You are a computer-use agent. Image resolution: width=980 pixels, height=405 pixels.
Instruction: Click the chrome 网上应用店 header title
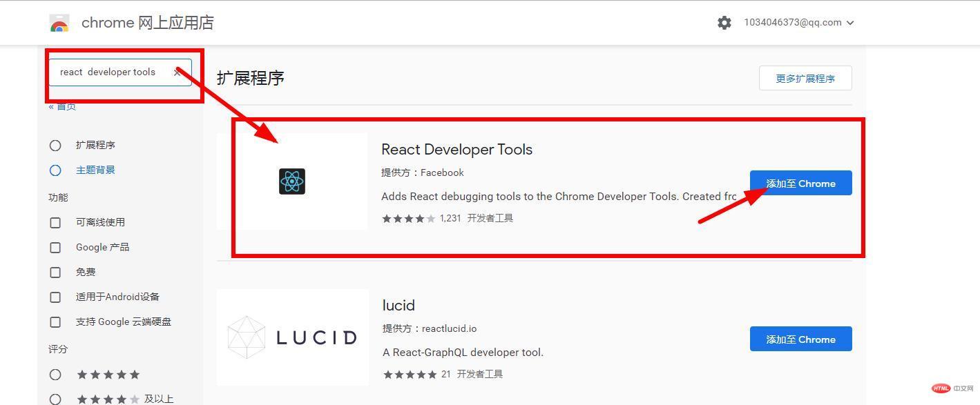pyautogui.click(x=148, y=23)
